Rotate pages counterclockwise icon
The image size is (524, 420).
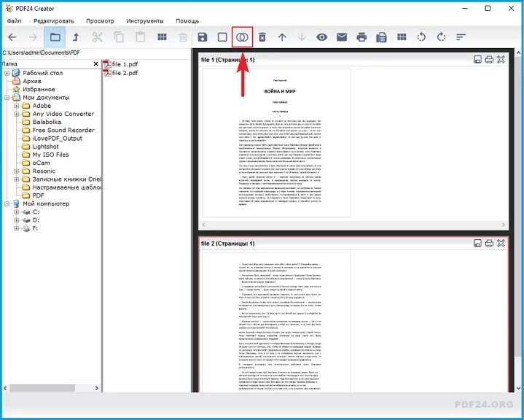(421, 37)
